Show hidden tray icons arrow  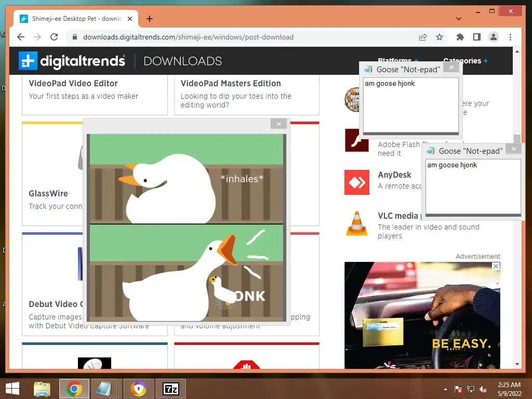click(445, 389)
